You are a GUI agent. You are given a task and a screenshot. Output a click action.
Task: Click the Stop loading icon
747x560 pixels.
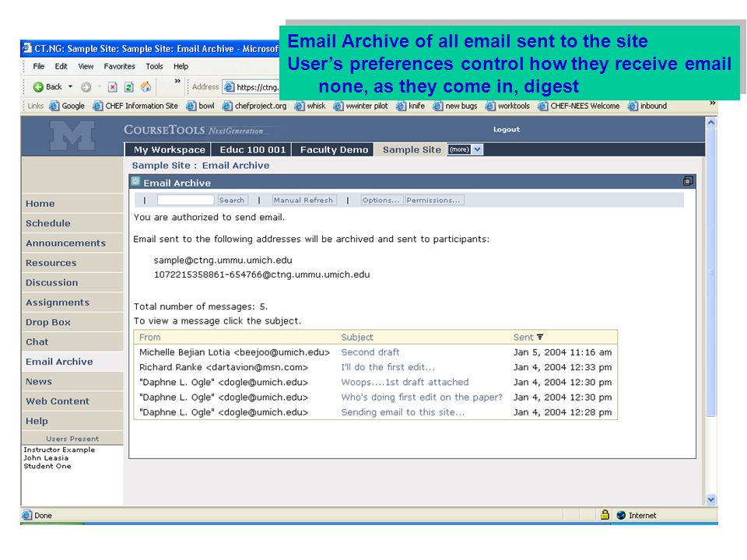coord(112,86)
